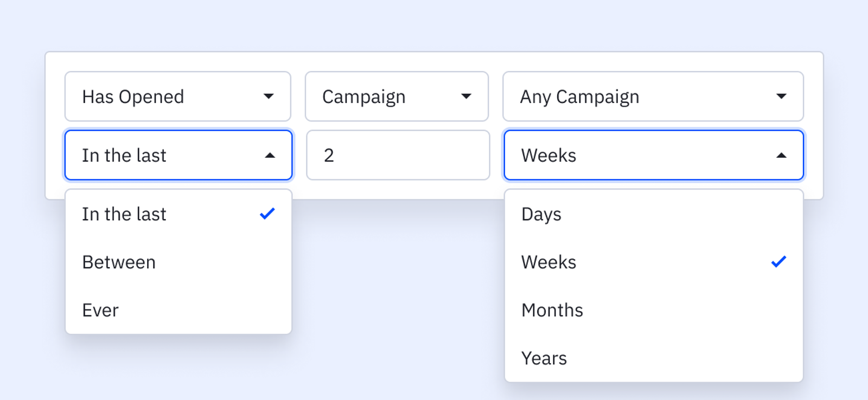Click the Has Opened dropdown arrow
The width and height of the screenshot is (868, 400).
[x=269, y=96]
